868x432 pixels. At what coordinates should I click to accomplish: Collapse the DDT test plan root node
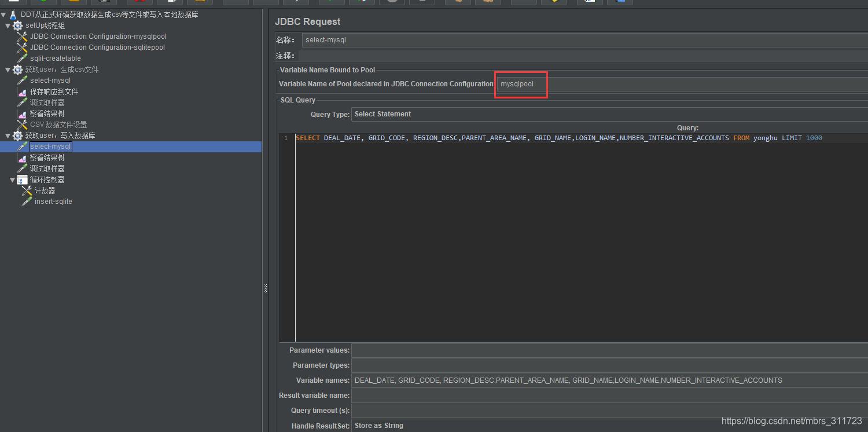coord(3,14)
